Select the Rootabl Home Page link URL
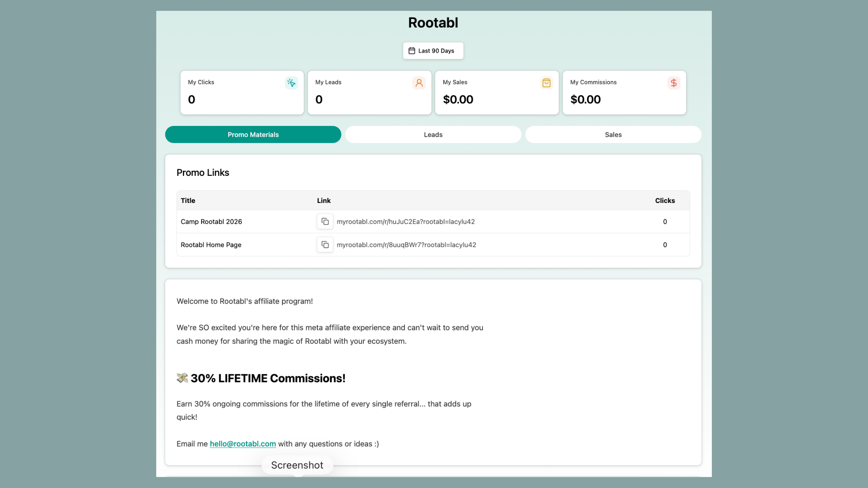868x488 pixels. [406, 244]
